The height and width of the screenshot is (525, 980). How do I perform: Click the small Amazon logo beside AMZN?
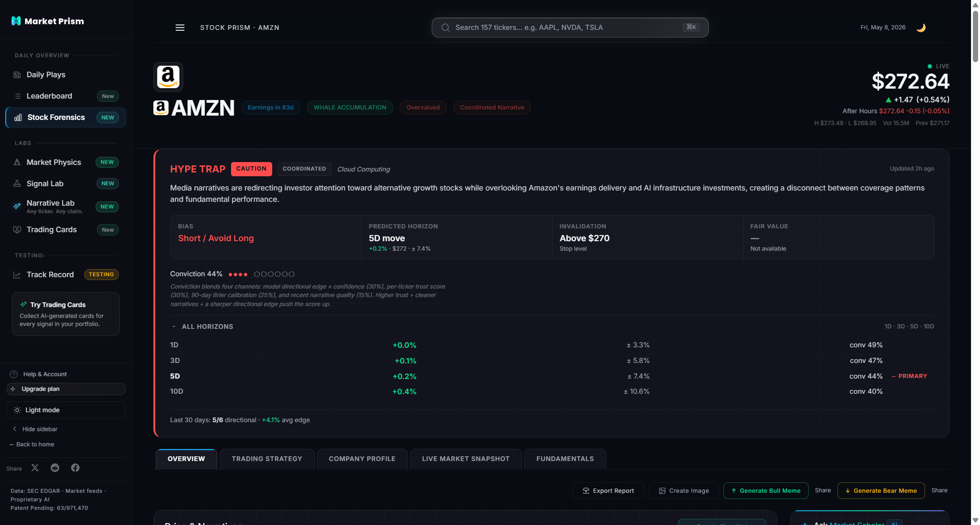[161, 108]
